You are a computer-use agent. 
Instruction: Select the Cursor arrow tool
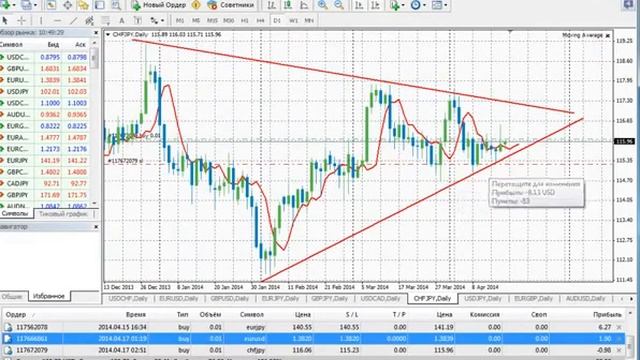[x=5, y=20]
